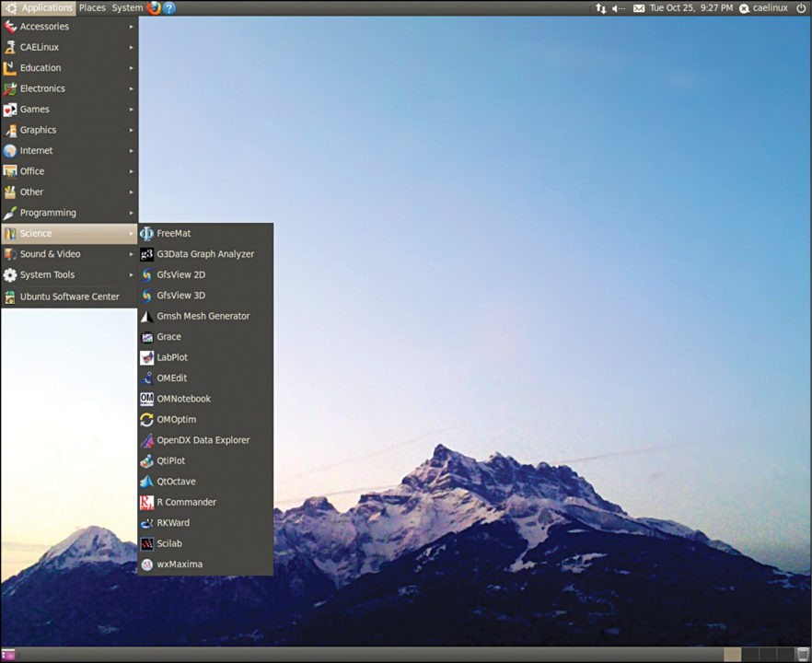
Task: Open the mail envelope indicator
Action: pos(639,8)
